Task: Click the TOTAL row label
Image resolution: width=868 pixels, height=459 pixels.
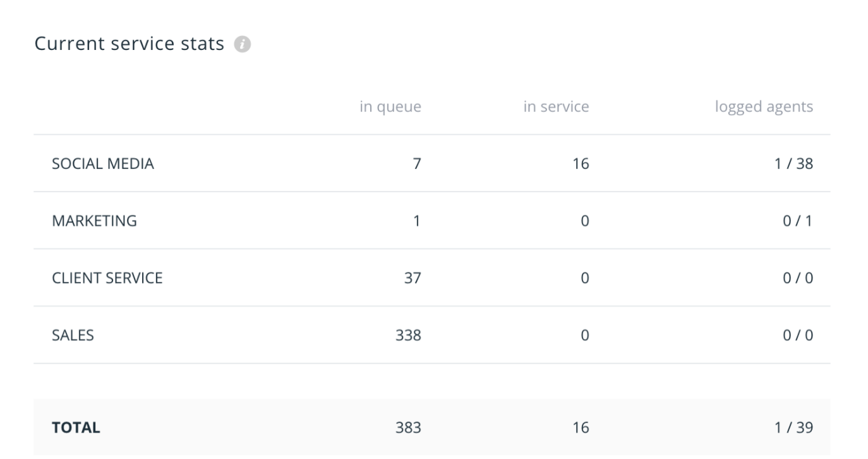Action: click(76, 427)
